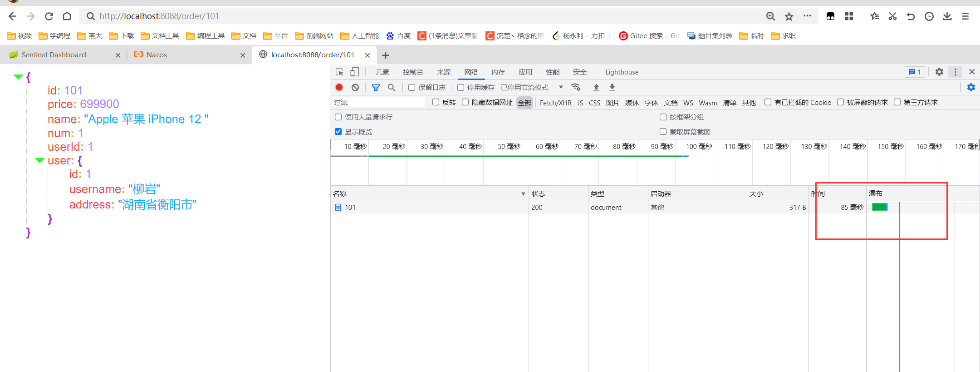Switch to 来源 DevTools tab

pyautogui.click(x=444, y=72)
